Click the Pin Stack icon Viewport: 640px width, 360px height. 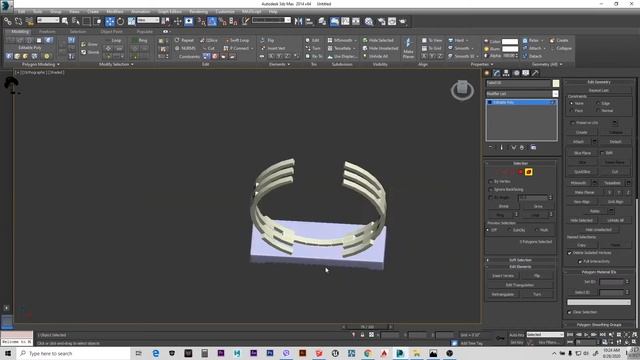click(x=491, y=147)
